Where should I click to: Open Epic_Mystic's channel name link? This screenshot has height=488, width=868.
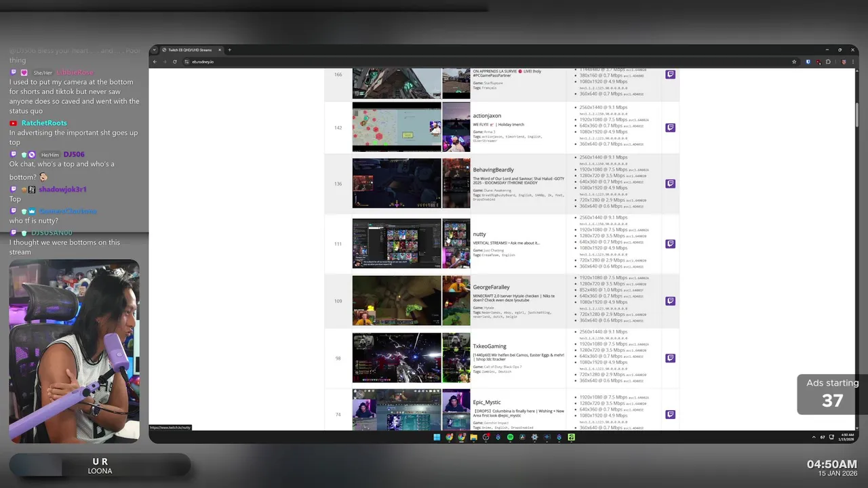(x=487, y=403)
